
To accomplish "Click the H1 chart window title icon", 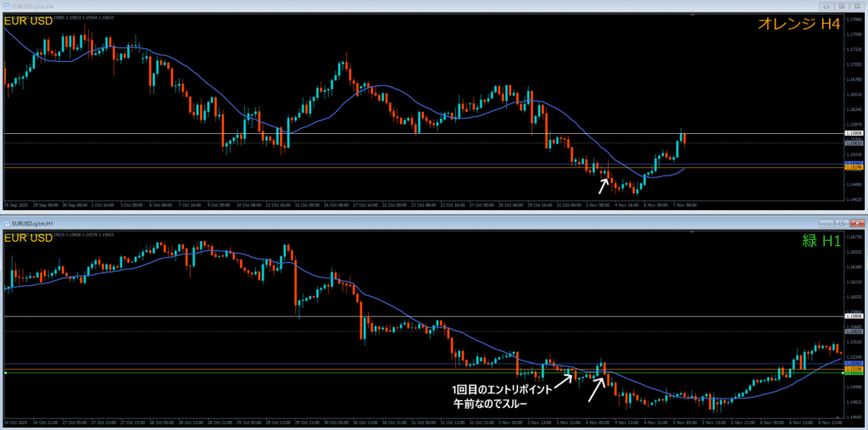I will click(x=7, y=223).
